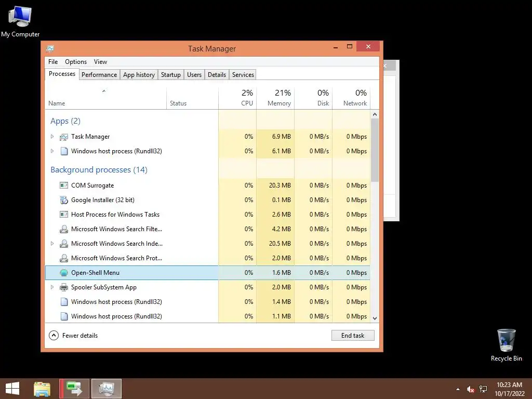
Task: Click the taskbar clock showing 10:23 AM
Action: pos(509,389)
